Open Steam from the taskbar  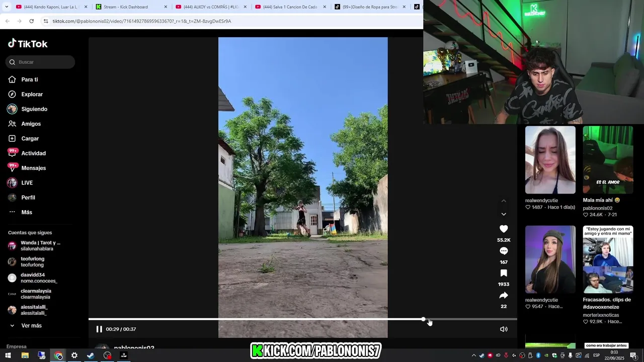(x=91, y=355)
